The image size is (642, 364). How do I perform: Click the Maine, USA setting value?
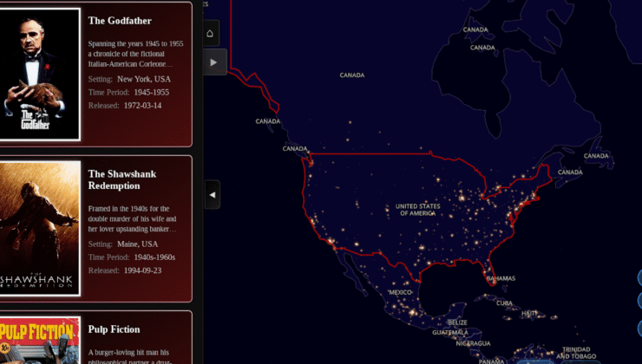click(x=138, y=244)
